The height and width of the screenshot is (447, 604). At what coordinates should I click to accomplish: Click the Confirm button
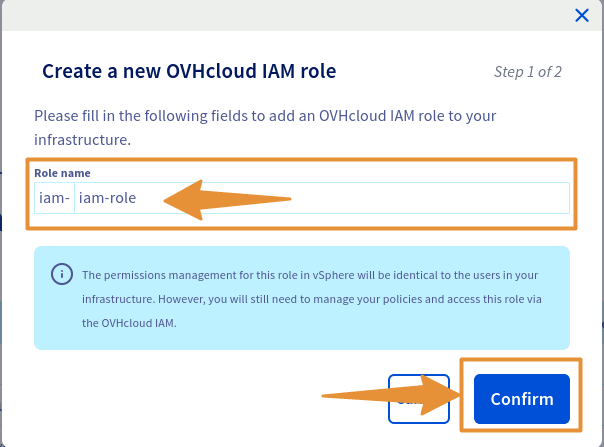[x=522, y=399]
